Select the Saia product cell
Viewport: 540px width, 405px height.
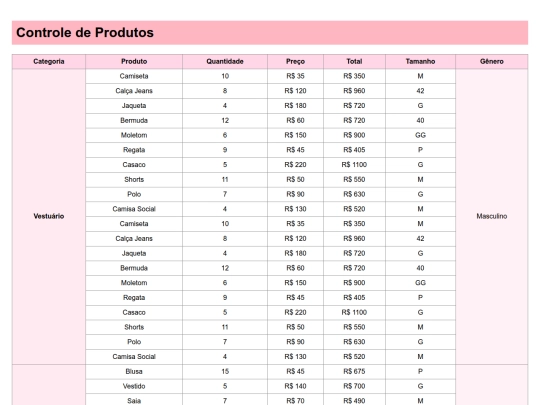tap(134, 400)
